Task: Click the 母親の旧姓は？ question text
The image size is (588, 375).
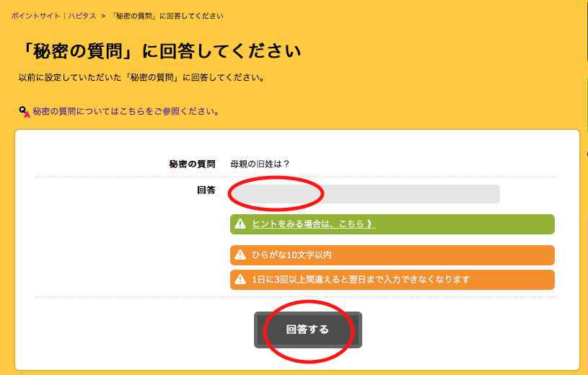Action: 260,164
